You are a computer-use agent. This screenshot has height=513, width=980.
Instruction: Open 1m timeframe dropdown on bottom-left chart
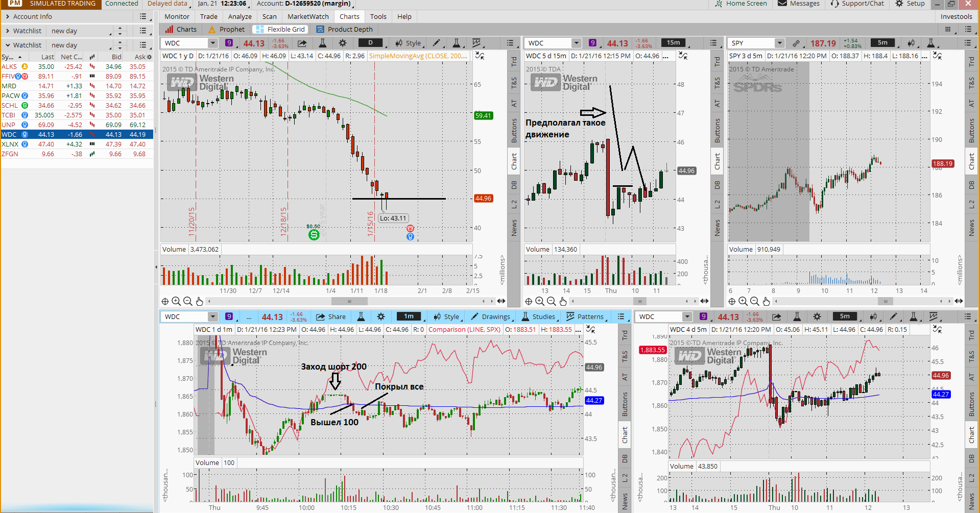(409, 316)
